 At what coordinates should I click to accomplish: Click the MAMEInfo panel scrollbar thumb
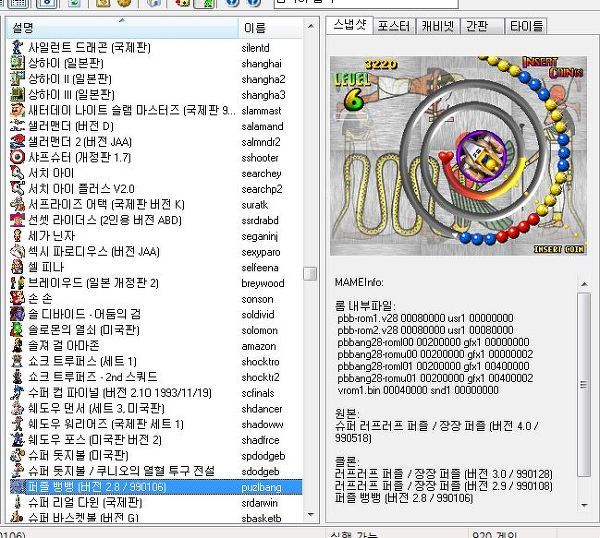coord(584,385)
